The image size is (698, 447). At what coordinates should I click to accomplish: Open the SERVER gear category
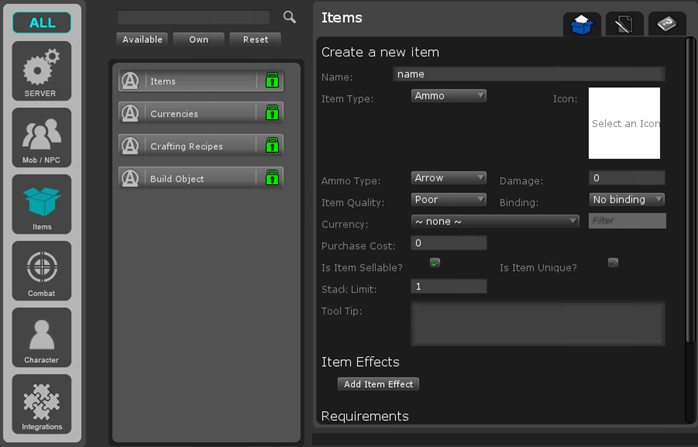[42, 72]
